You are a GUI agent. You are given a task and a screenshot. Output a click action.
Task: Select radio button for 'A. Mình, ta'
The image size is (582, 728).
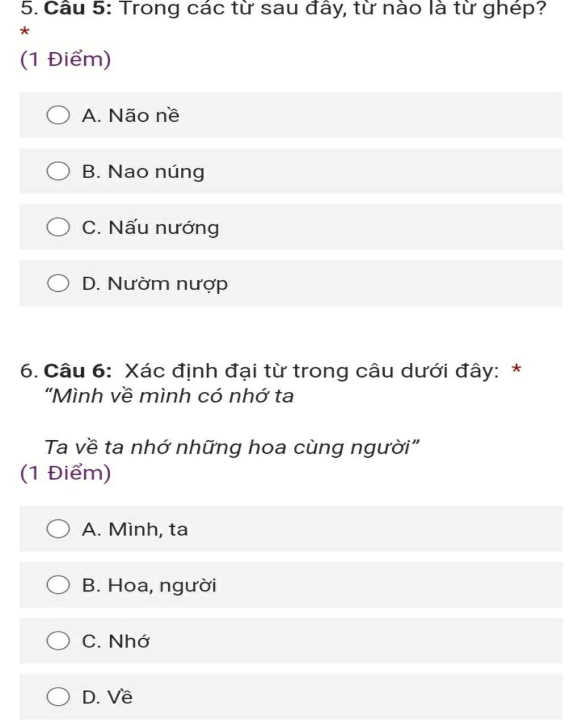(x=58, y=529)
